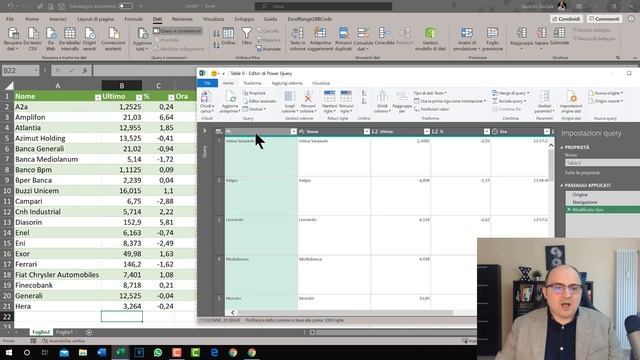Click the Ordina sort icon

(x=228, y=36)
